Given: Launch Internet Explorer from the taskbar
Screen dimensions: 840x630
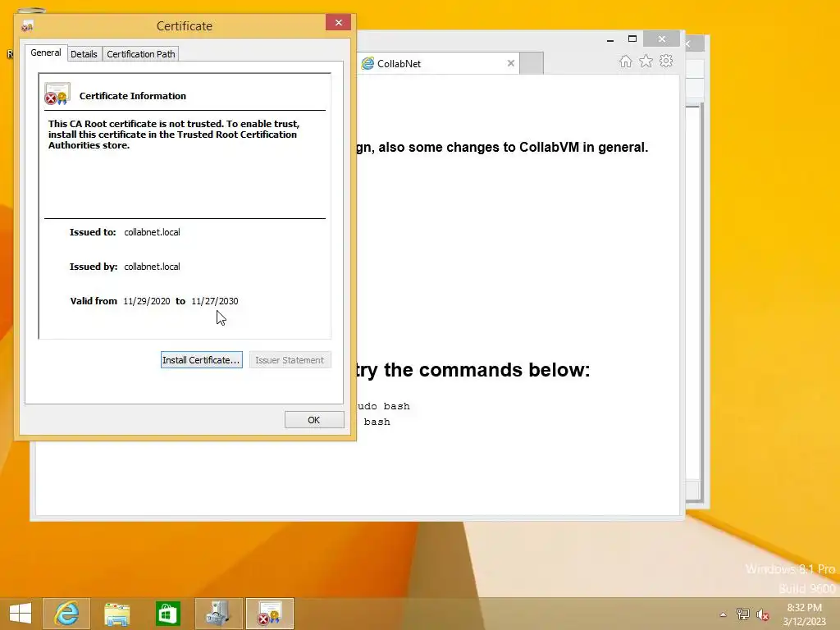Looking at the screenshot, I should click(x=66, y=614).
